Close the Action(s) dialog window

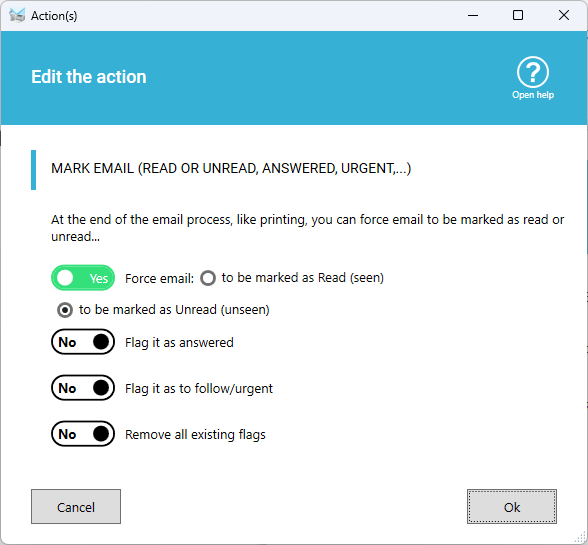tap(564, 15)
